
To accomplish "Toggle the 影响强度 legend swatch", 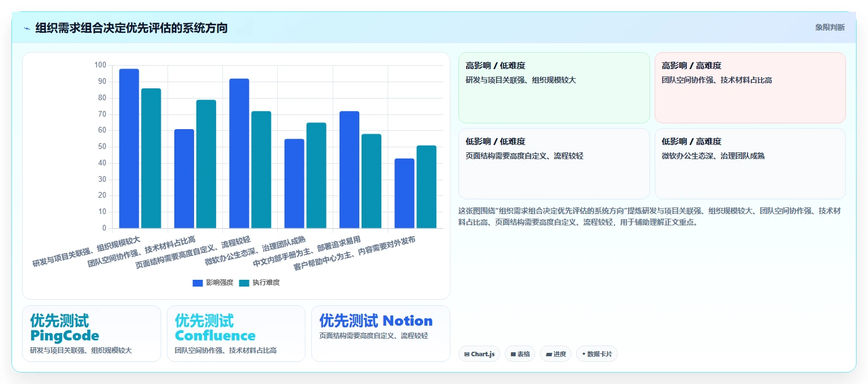I will (x=197, y=283).
